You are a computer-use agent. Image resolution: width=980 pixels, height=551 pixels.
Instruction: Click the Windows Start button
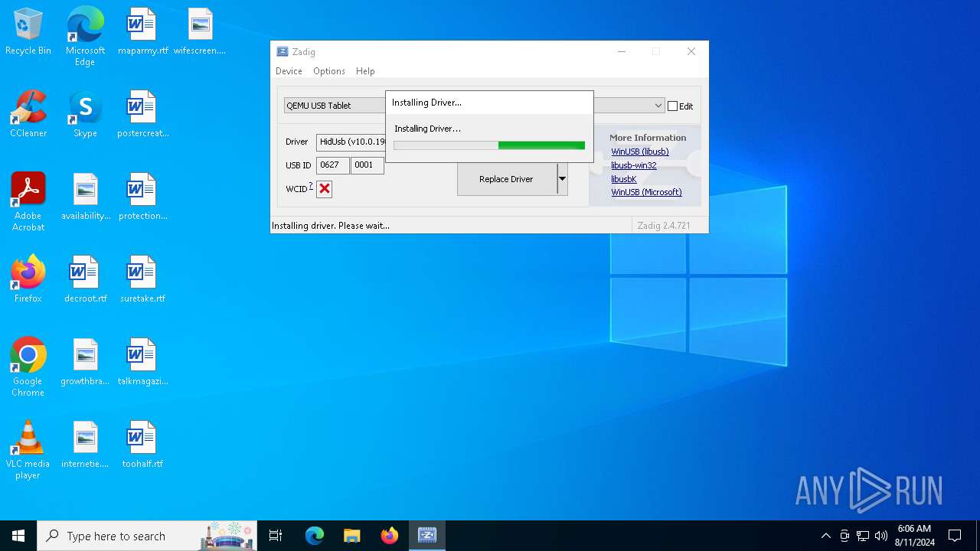pyautogui.click(x=18, y=536)
